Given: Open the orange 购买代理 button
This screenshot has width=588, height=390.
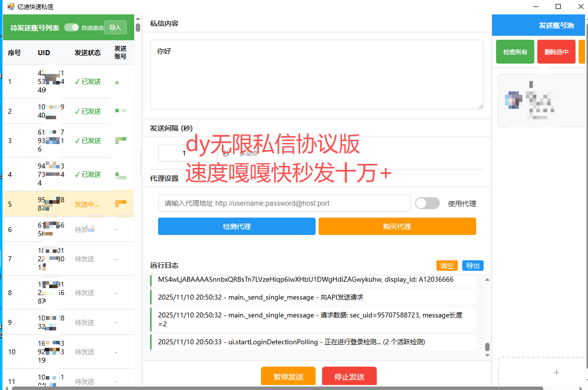Looking at the screenshot, I should coord(397,227).
